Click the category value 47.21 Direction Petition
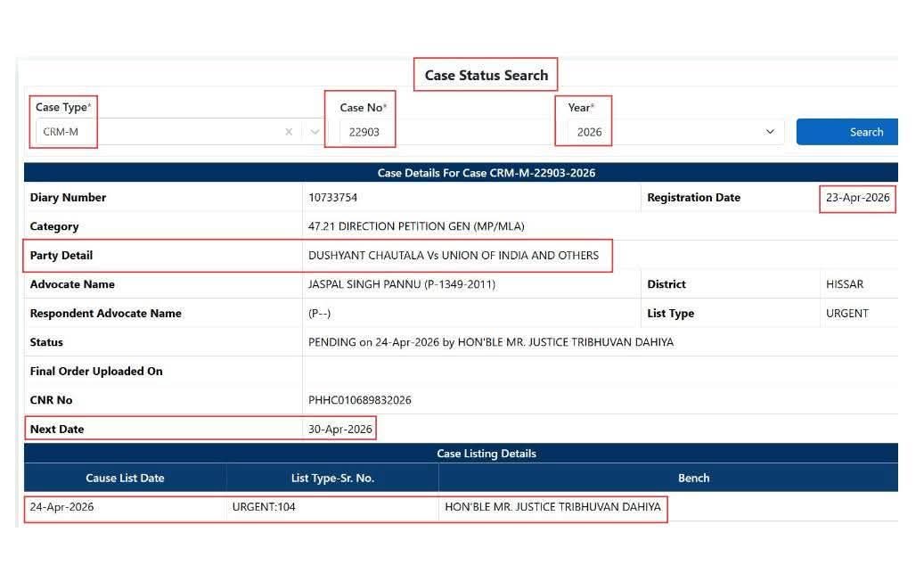 coord(416,226)
